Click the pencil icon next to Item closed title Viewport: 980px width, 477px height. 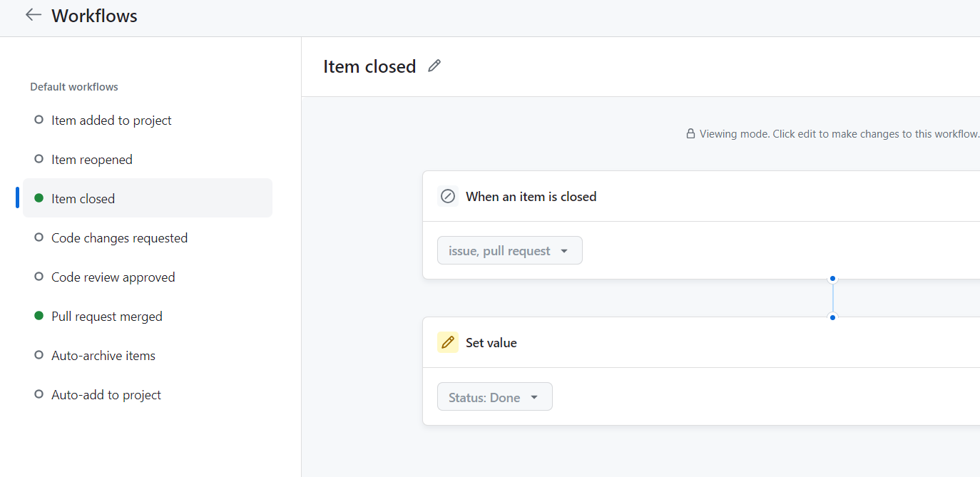[434, 66]
